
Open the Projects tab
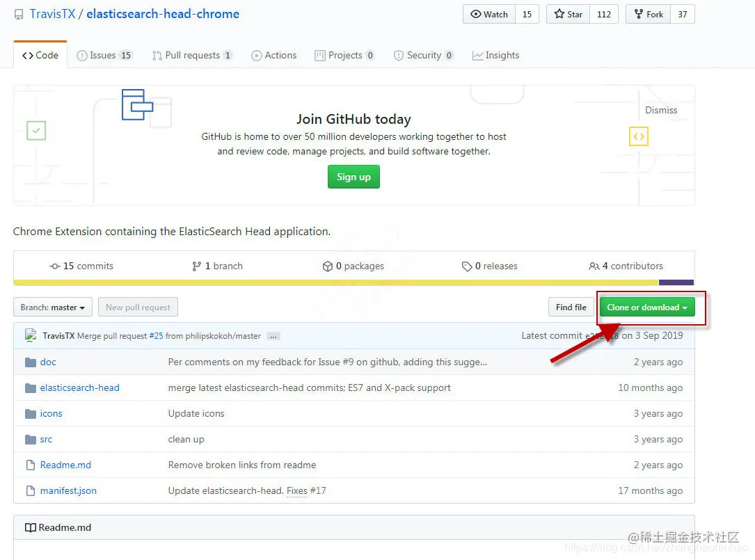344,55
